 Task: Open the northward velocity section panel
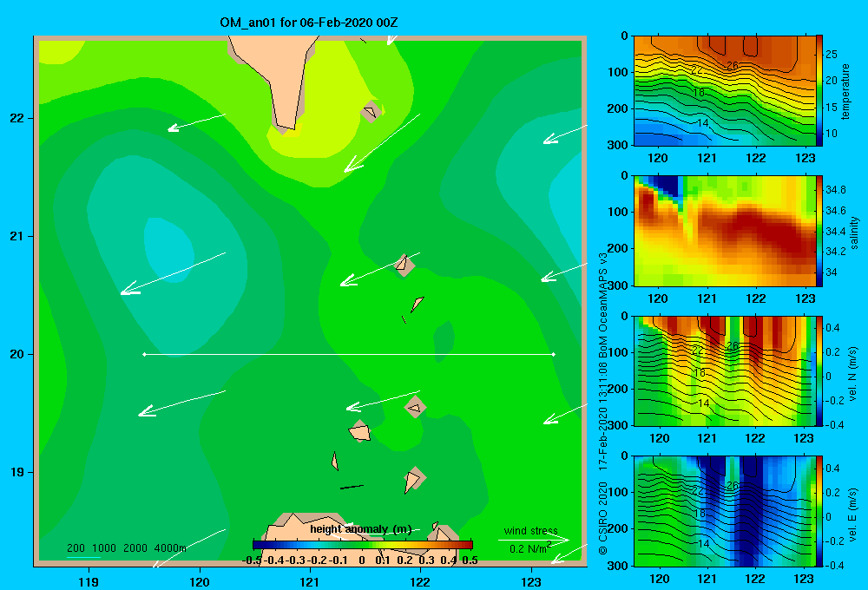click(725, 370)
